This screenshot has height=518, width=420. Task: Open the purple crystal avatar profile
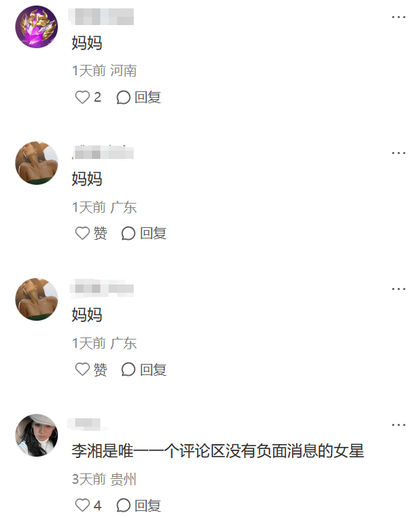(37, 26)
